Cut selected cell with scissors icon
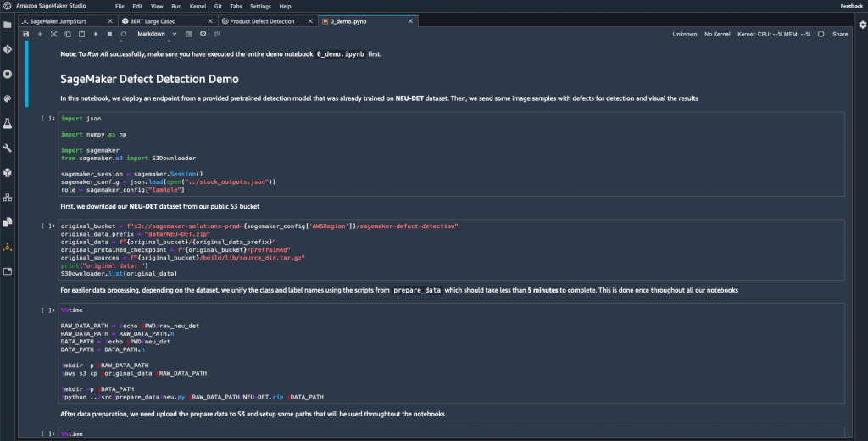 click(x=53, y=34)
